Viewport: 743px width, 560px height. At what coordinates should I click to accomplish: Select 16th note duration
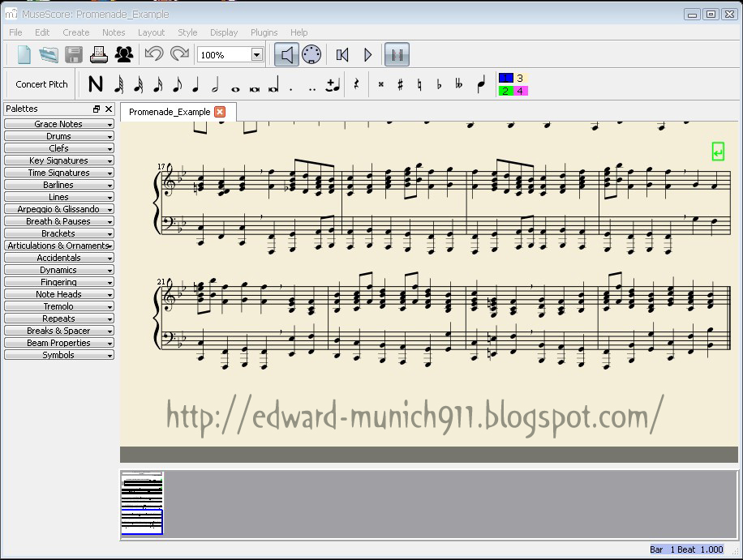point(158,84)
